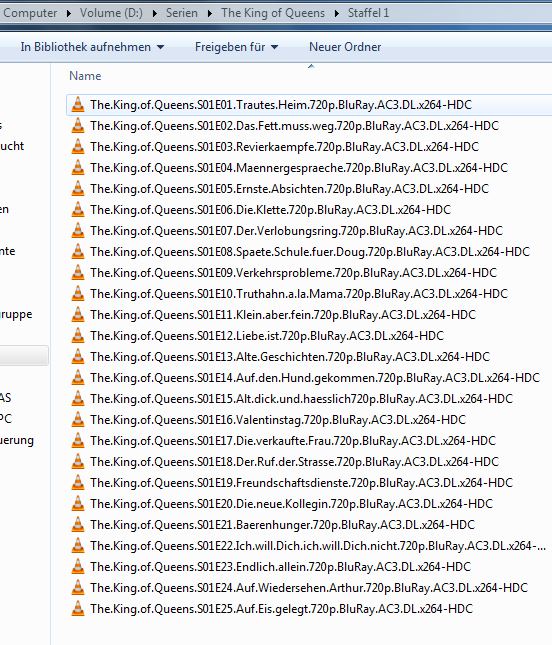Expand breadcrumb arrow after The King of Queens
This screenshot has height=645, width=552.
click(337, 14)
